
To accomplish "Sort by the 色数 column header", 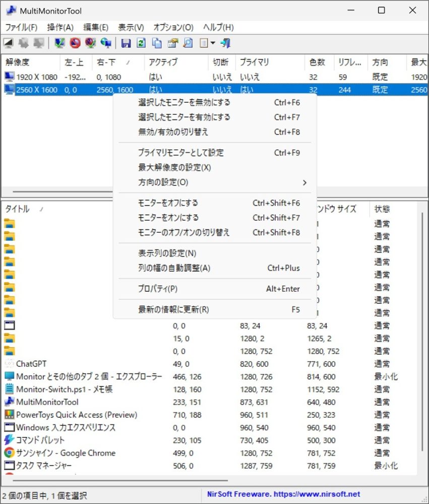I will pyautogui.click(x=319, y=62).
